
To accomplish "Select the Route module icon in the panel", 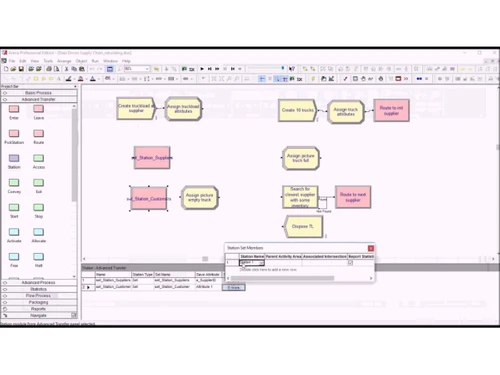I will (38, 134).
